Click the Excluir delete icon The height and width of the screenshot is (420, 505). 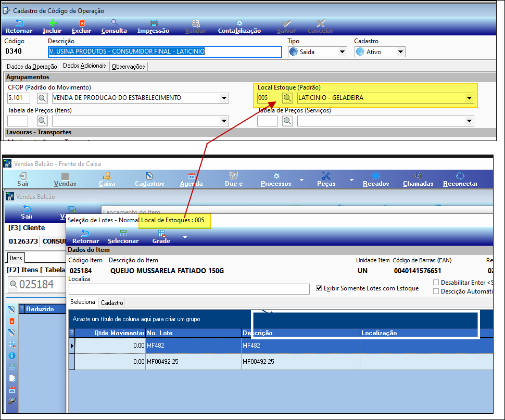(x=81, y=23)
